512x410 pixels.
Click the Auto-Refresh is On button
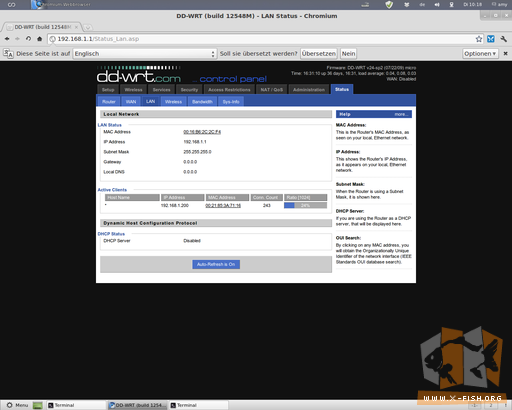(216, 264)
